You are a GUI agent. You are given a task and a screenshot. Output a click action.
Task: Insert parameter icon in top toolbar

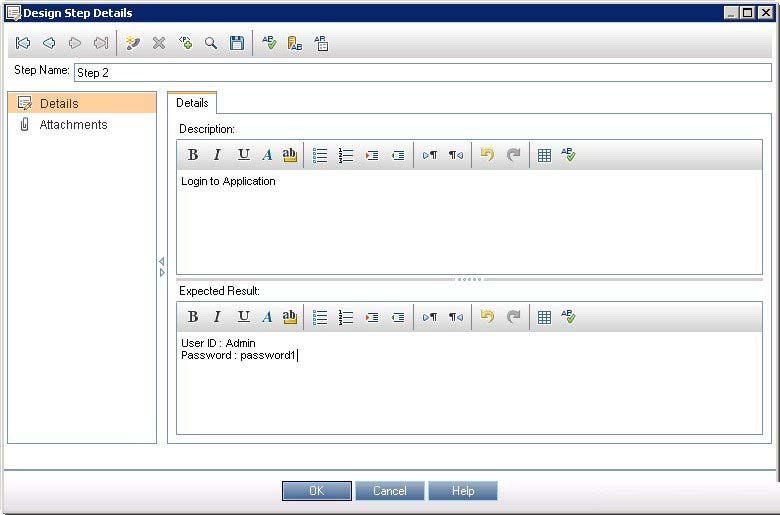click(185, 43)
